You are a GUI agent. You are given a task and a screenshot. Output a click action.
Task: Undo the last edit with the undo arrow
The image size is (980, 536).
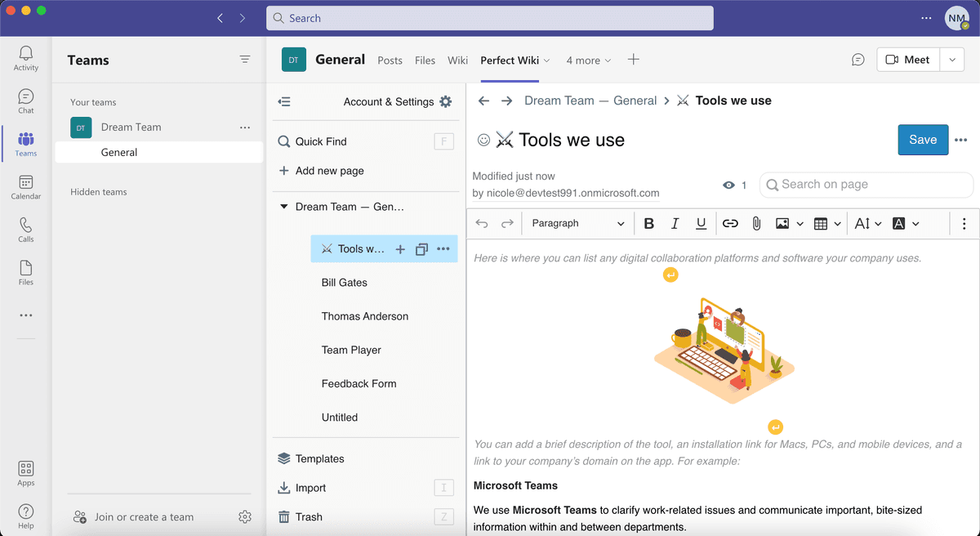tap(481, 223)
